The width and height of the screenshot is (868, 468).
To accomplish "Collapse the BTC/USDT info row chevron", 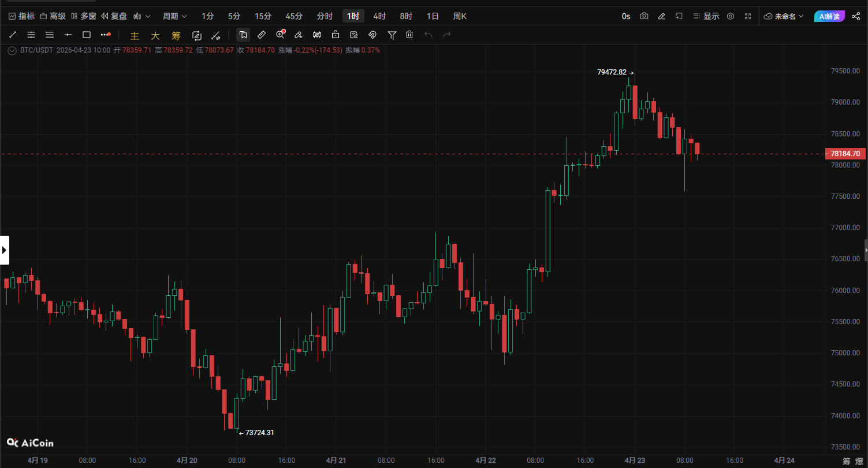I will coord(13,50).
